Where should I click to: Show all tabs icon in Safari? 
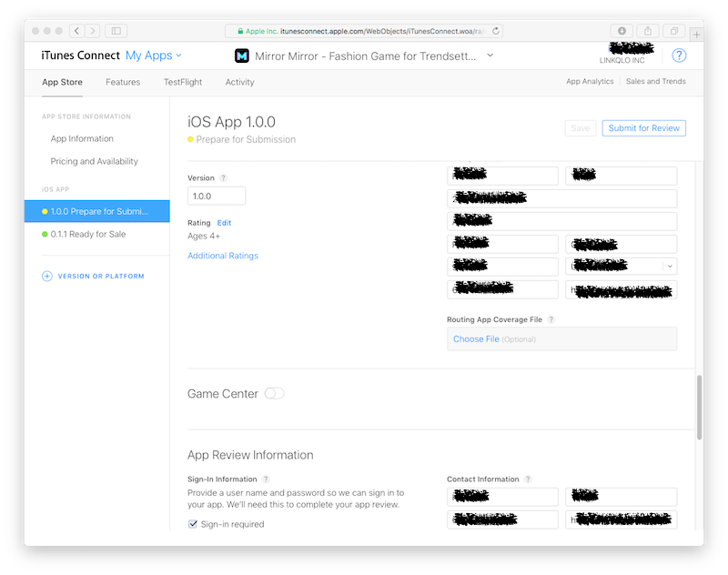point(674,31)
